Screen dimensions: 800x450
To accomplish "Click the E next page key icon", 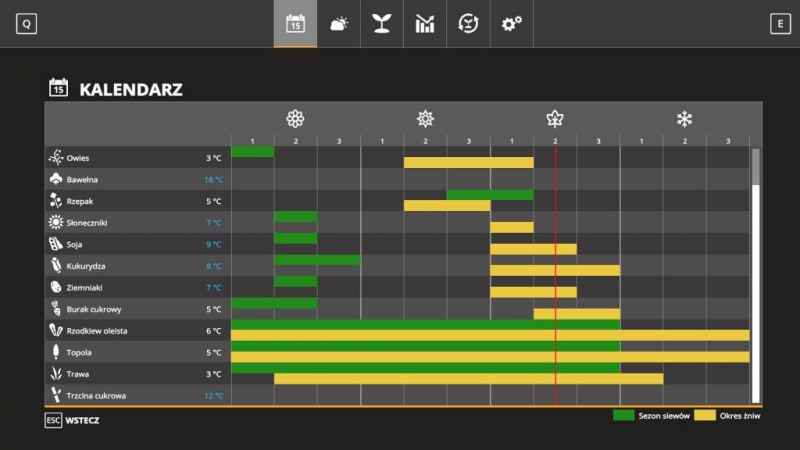I will [780, 24].
